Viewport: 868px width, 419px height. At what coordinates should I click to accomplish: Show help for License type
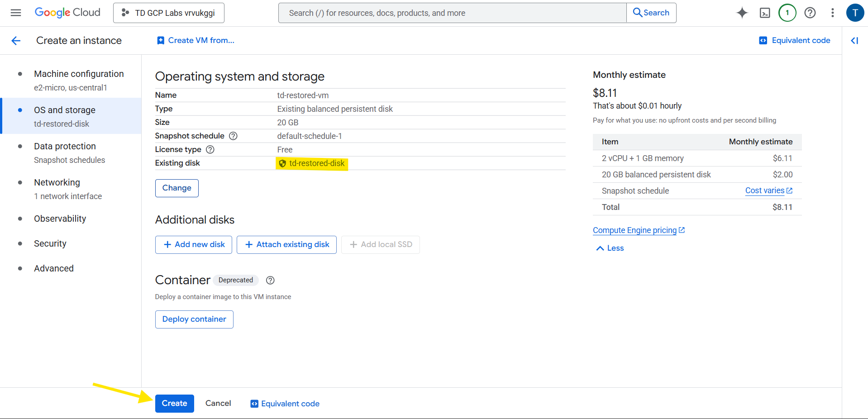click(x=210, y=149)
